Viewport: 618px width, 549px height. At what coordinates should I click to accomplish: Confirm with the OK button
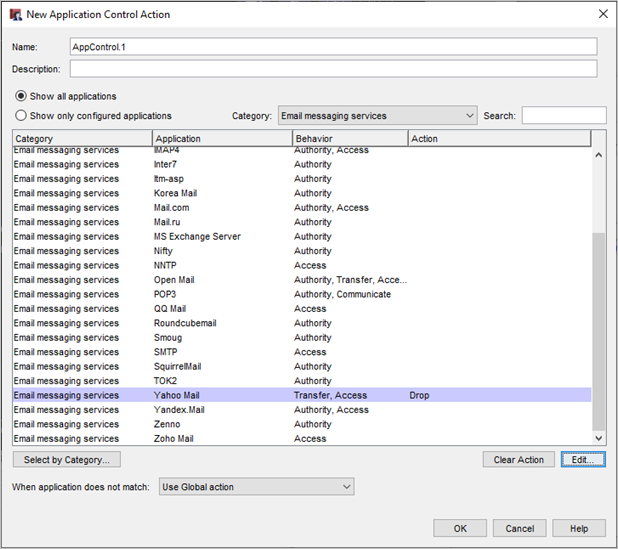(460, 528)
